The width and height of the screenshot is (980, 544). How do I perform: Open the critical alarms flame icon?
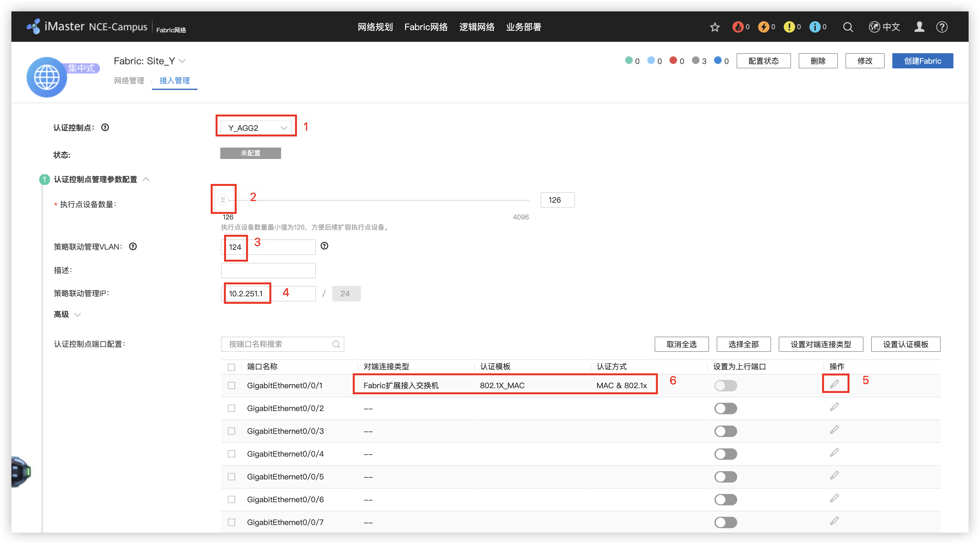(738, 27)
